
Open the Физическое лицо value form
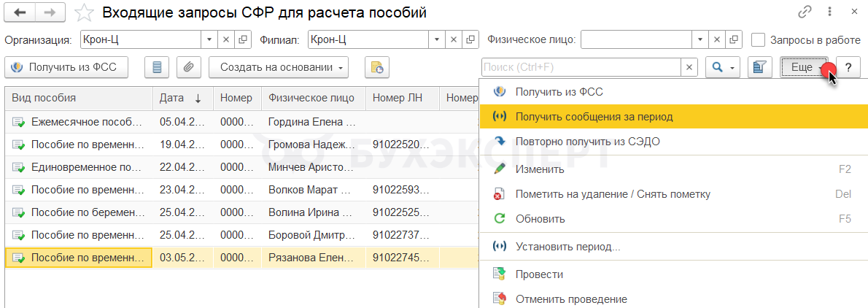(x=734, y=40)
